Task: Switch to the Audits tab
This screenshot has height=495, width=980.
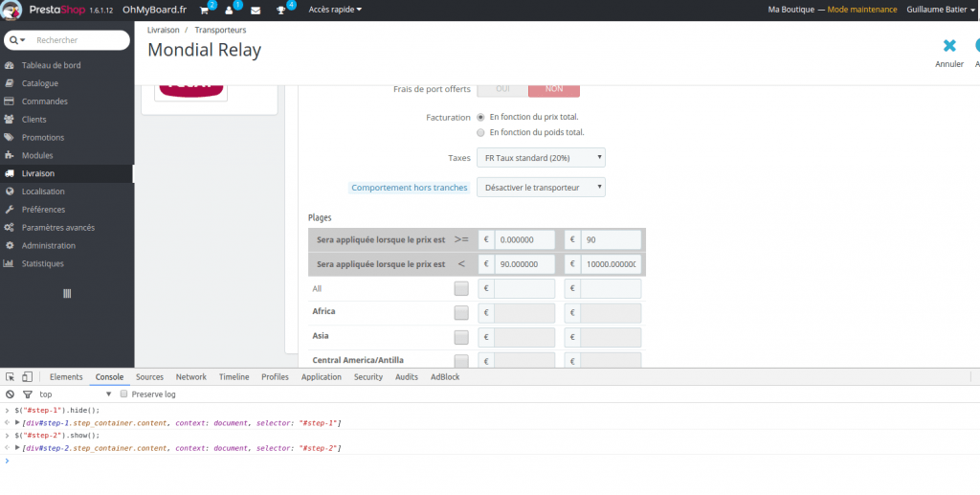Action: pos(407,377)
